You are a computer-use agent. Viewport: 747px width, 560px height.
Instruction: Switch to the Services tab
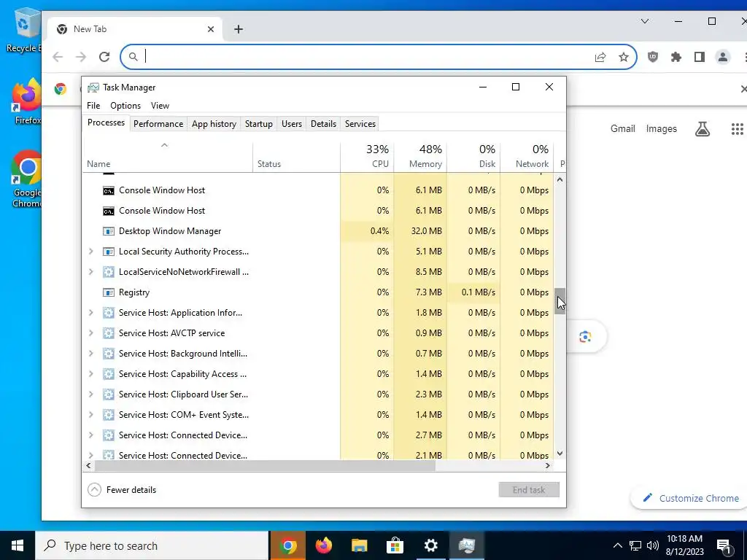point(360,124)
